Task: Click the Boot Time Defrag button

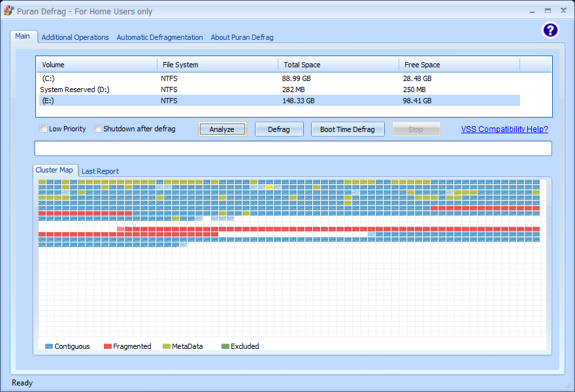Action: coord(347,129)
